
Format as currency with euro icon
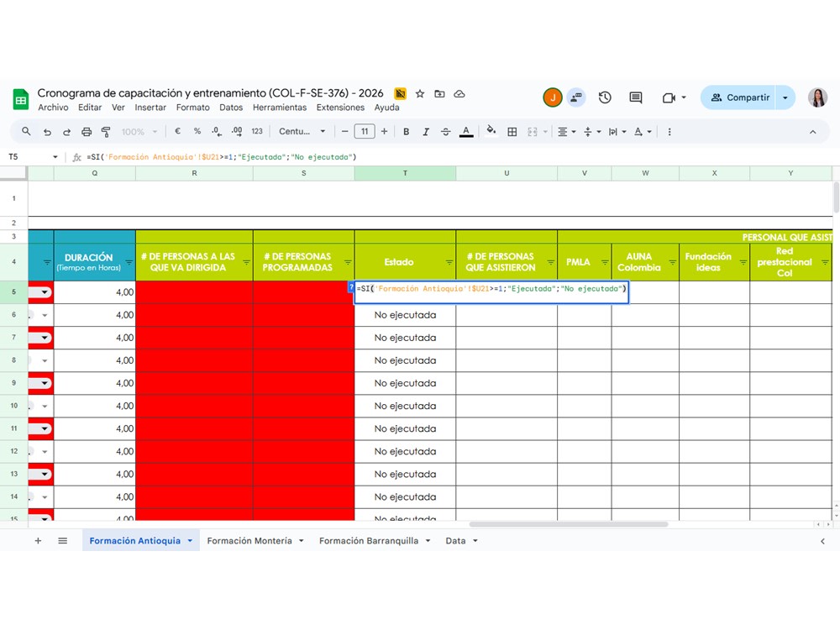[x=178, y=131]
